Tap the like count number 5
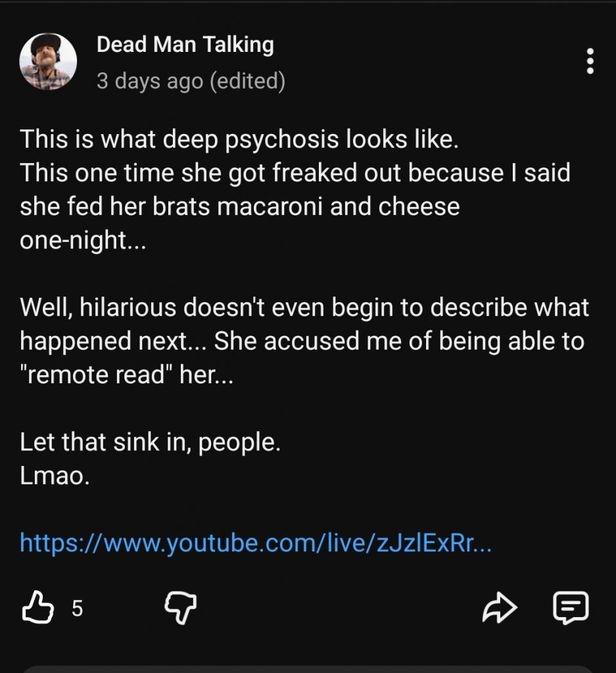The width and height of the screenshot is (616, 673). (77, 609)
